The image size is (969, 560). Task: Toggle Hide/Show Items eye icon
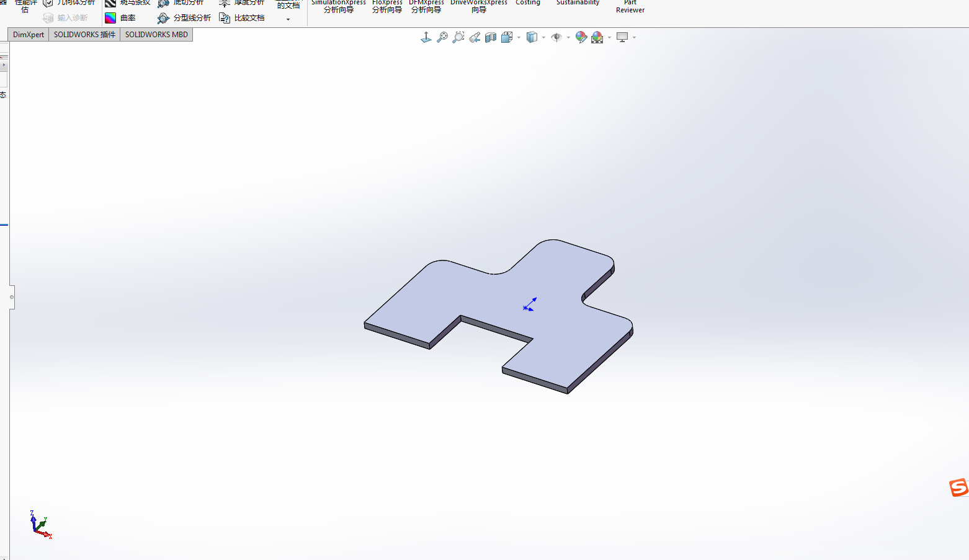[556, 38]
